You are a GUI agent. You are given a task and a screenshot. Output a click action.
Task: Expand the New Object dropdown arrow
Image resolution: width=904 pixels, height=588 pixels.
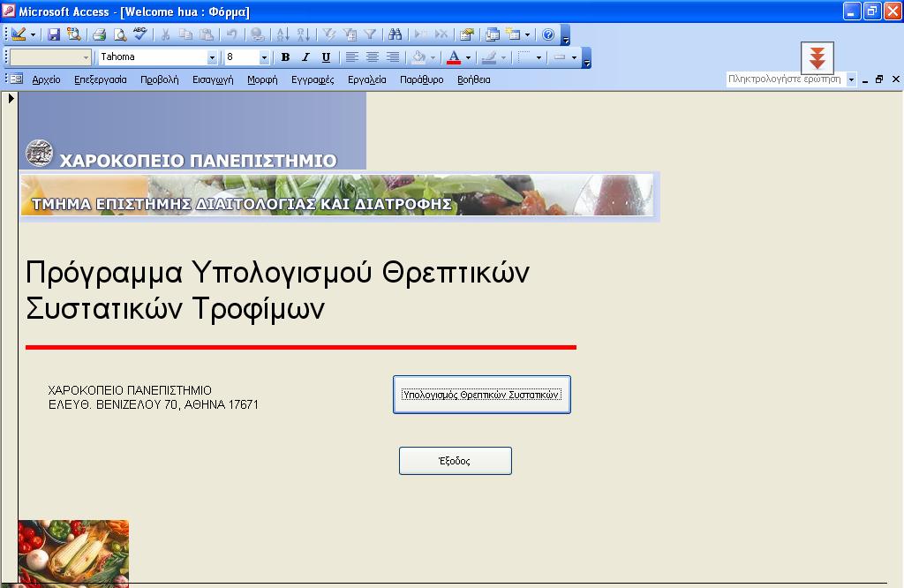527,34
